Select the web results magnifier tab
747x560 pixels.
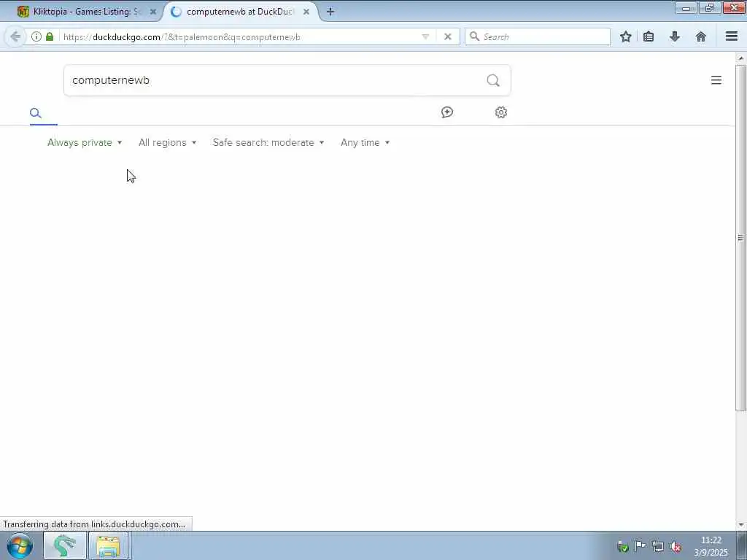pyautogui.click(x=36, y=113)
